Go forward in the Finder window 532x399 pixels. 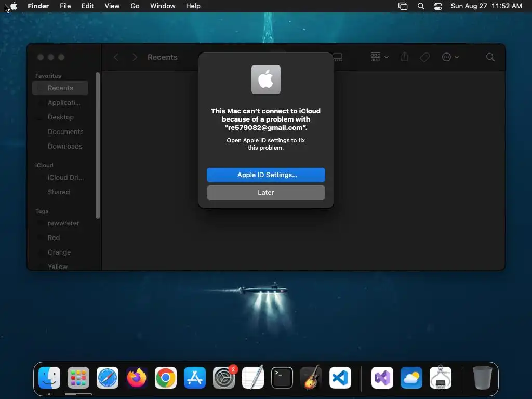coord(135,57)
